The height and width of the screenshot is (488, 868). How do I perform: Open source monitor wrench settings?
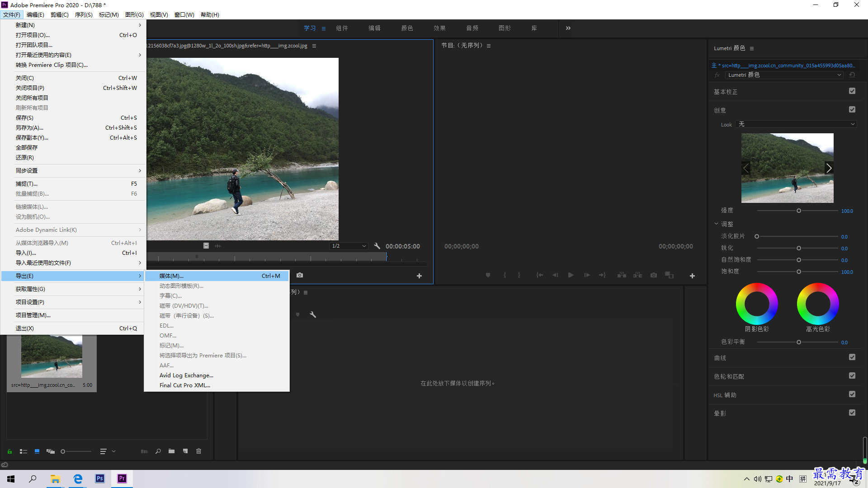click(377, 246)
